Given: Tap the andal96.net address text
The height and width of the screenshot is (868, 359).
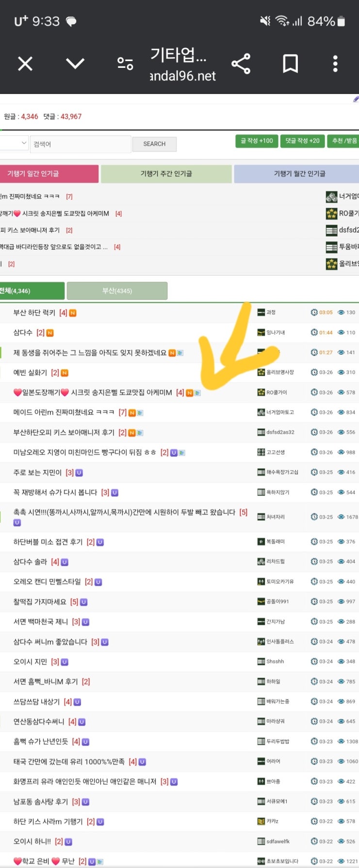Looking at the screenshot, I should click(183, 76).
